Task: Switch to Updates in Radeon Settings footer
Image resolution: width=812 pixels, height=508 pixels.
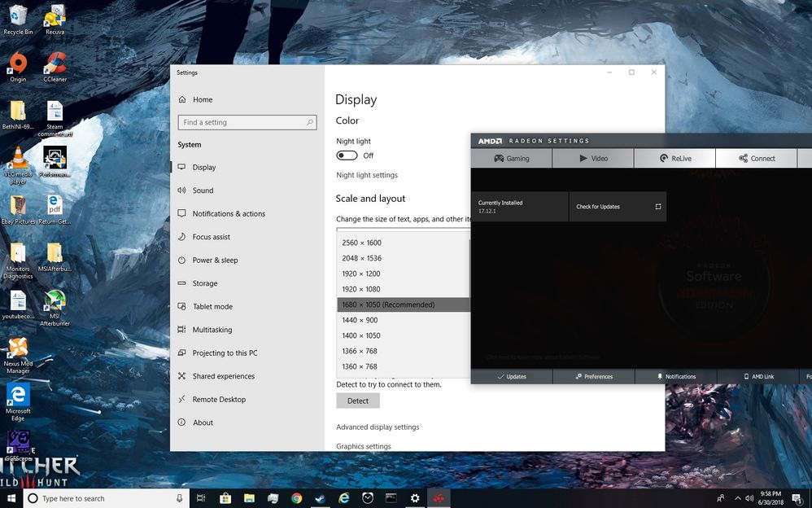Action: [x=512, y=376]
